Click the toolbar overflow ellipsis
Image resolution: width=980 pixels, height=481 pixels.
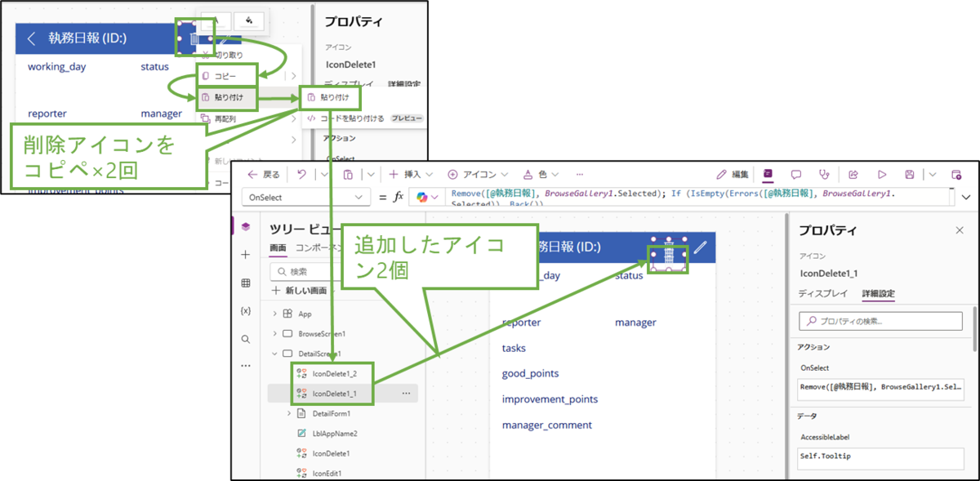[580, 174]
